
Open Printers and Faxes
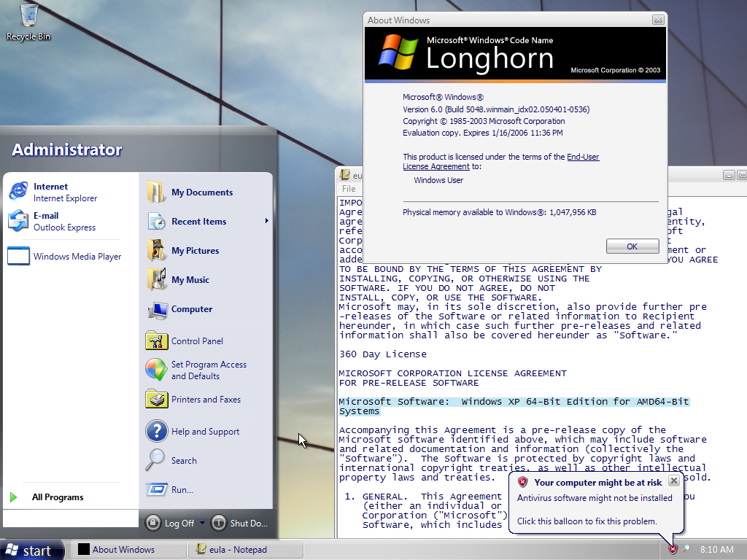205,400
